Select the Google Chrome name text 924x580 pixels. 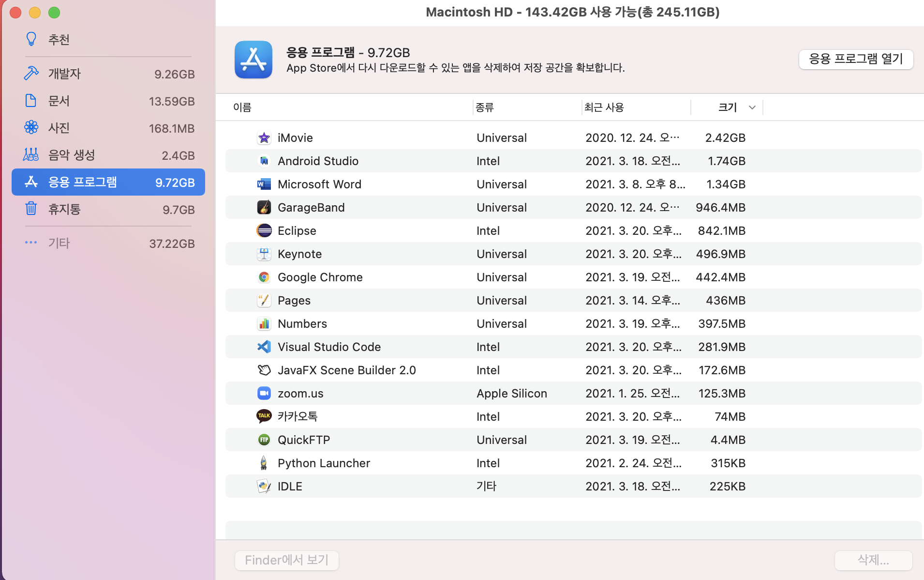pyautogui.click(x=320, y=277)
